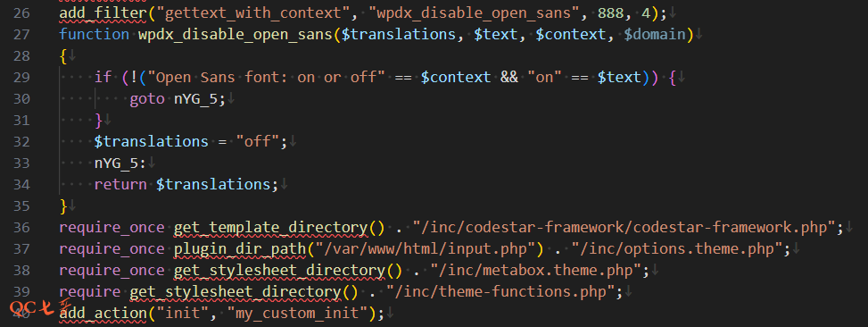Screen dimensions: 868x327
Task: Click the number 888 in add_filter
Action: (610, 13)
